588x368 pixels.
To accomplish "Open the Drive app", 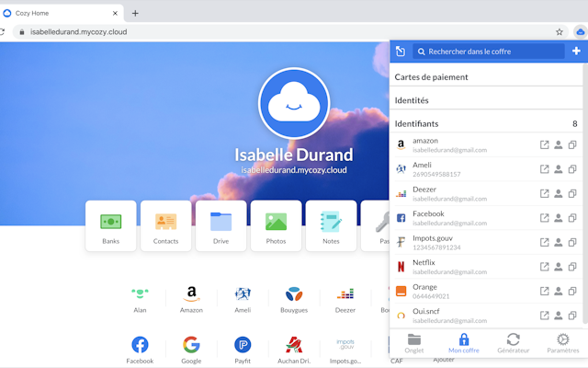I will click(220, 225).
